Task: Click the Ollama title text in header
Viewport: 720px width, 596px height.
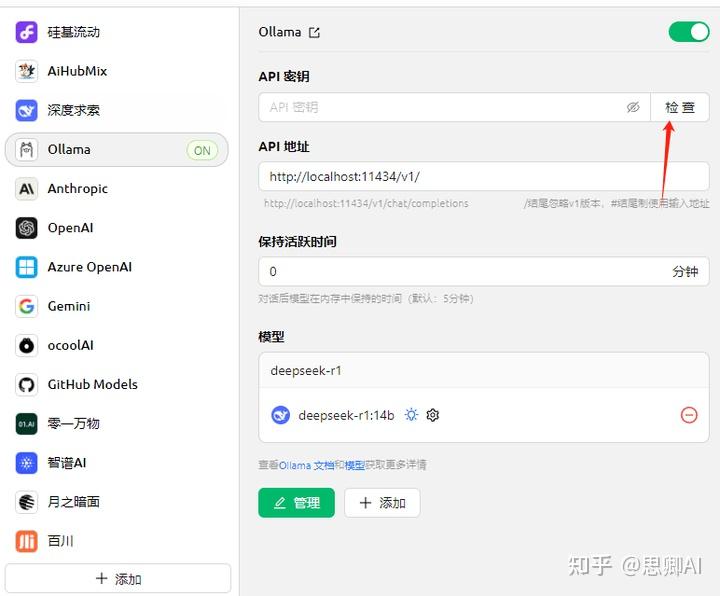Action: pyautogui.click(x=280, y=32)
